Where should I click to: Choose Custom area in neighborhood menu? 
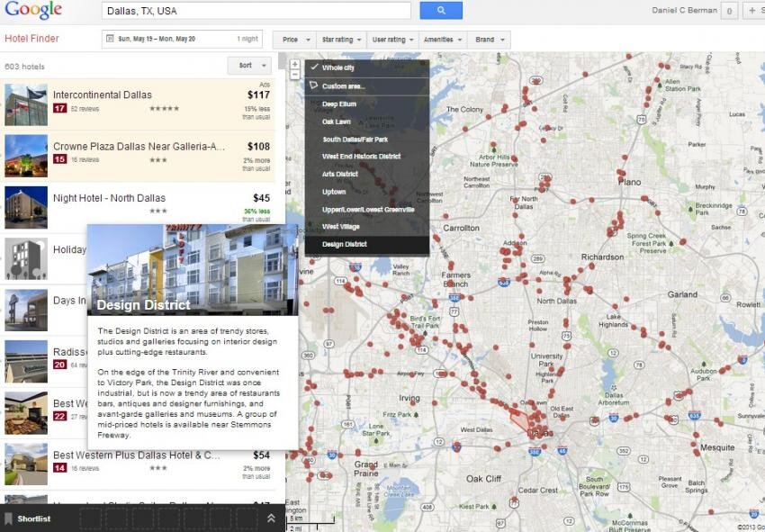point(367,86)
